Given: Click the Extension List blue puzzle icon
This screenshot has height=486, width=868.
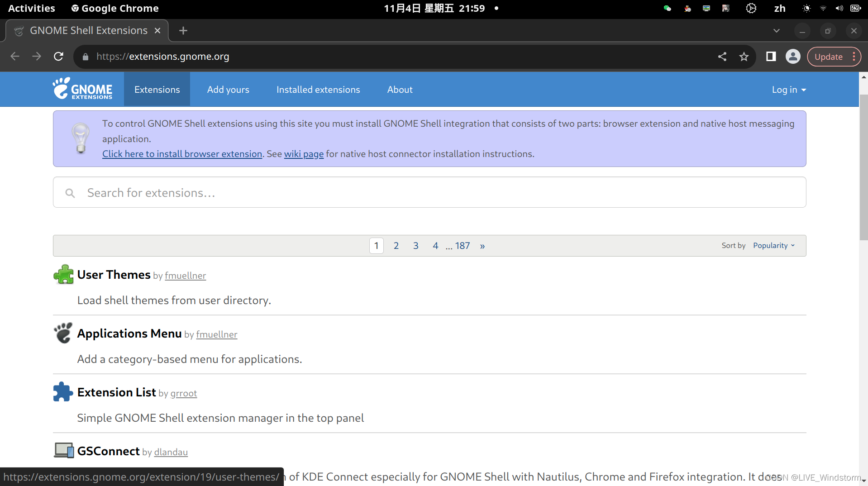Looking at the screenshot, I should (x=63, y=392).
